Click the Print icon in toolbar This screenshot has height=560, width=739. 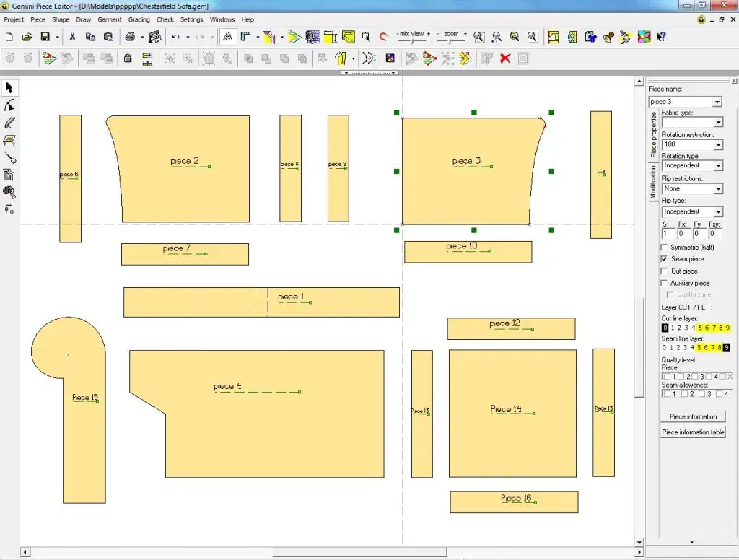click(x=130, y=37)
